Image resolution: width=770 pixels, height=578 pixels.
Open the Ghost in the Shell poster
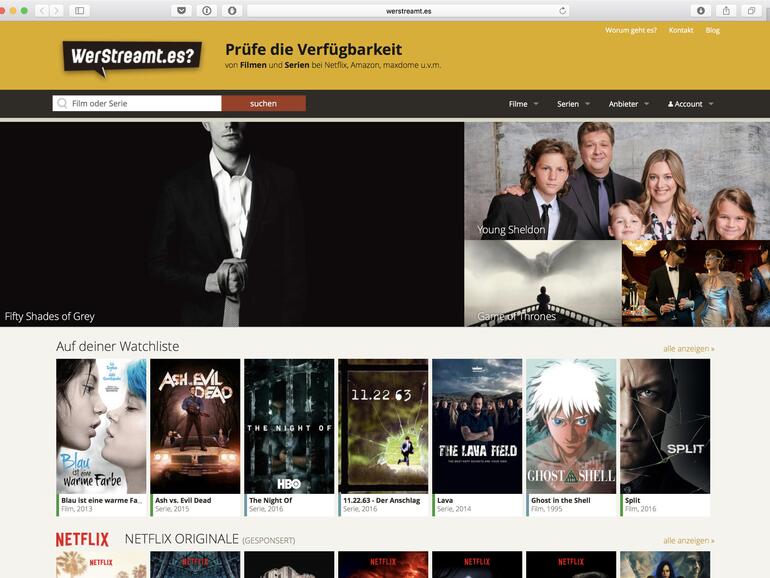571,426
